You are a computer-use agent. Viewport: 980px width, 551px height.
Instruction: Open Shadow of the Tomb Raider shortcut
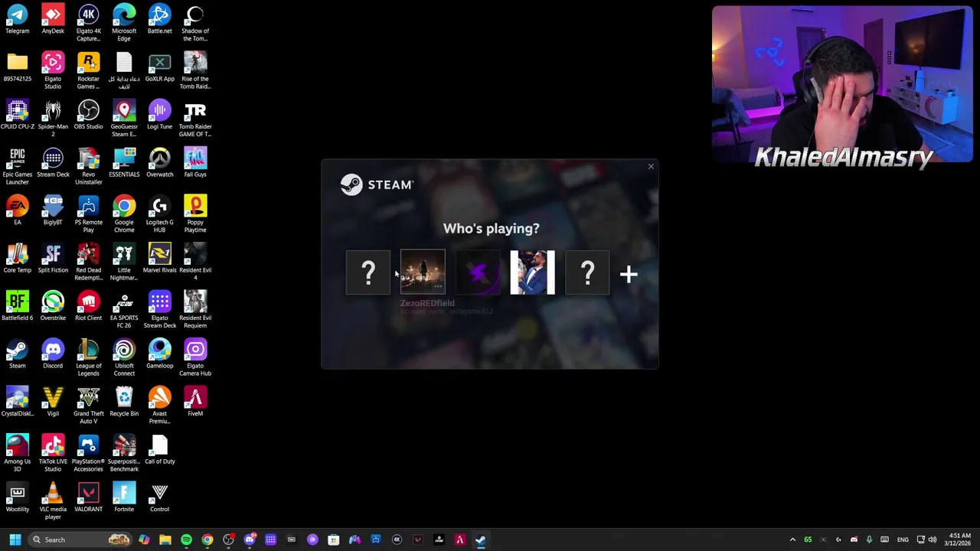[x=195, y=23]
